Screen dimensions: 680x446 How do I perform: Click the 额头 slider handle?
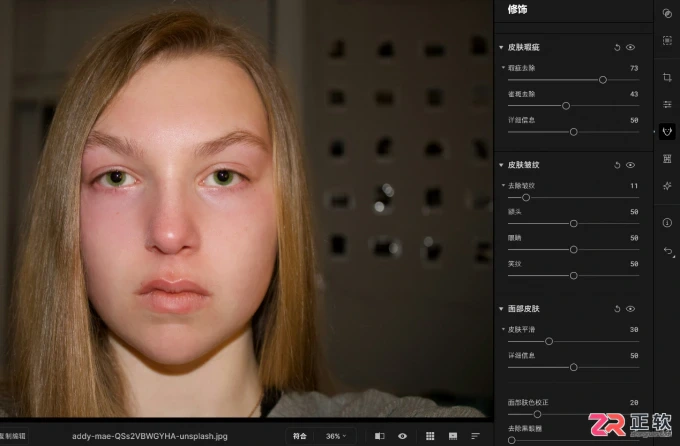(573, 223)
